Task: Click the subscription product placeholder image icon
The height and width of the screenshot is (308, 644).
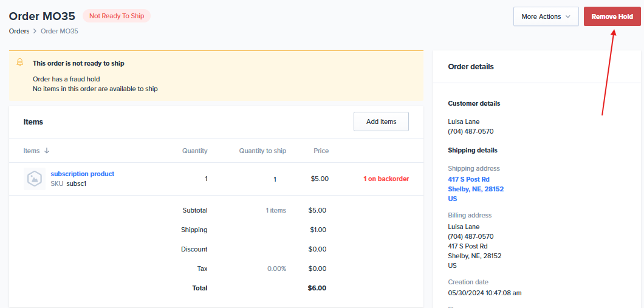Action: 35,179
